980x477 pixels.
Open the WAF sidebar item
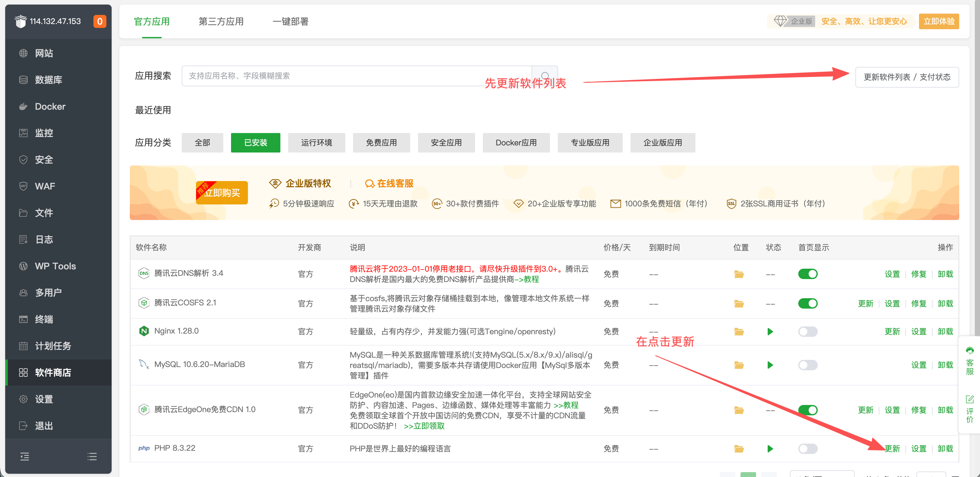(x=58, y=186)
